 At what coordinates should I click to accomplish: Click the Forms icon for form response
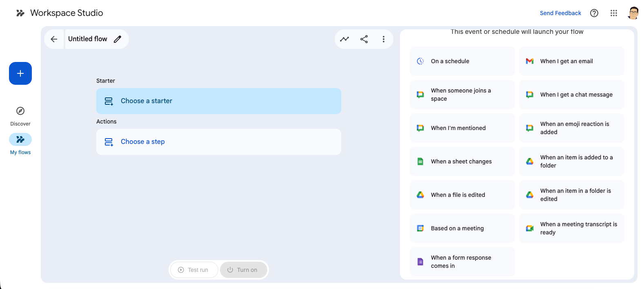tap(420, 262)
